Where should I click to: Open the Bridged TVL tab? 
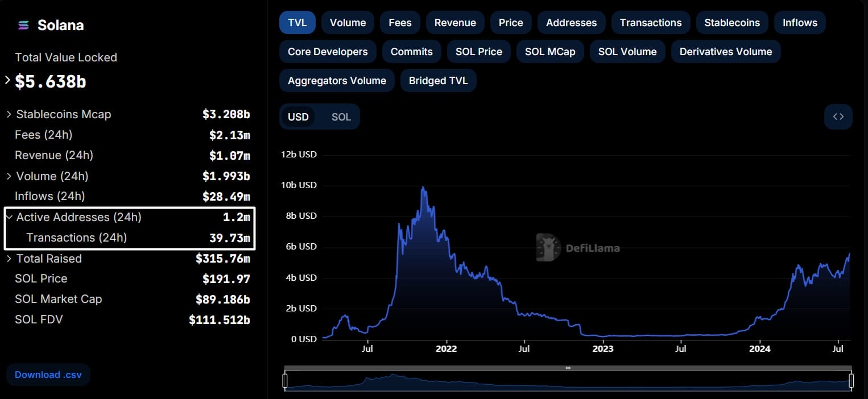pyautogui.click(x=439, y=80)
